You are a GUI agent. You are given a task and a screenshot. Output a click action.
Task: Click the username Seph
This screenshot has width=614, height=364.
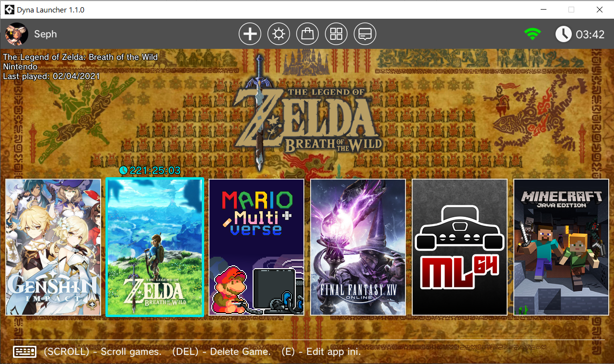46,34
